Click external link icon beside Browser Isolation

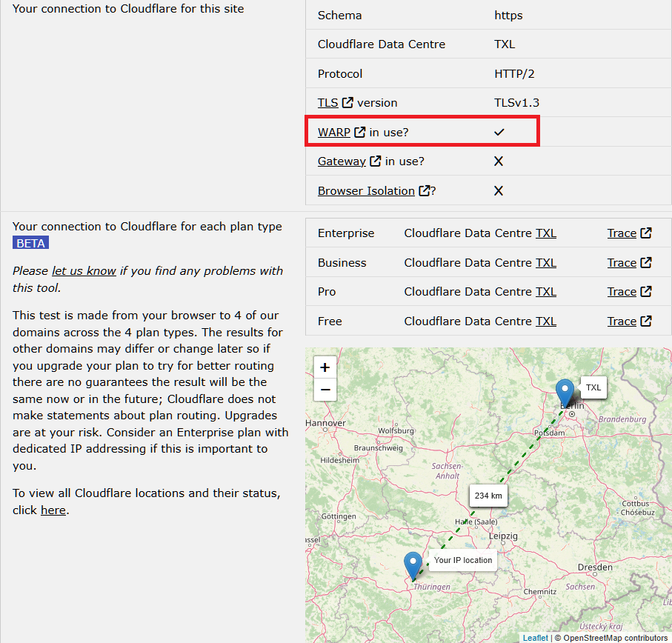425,190
